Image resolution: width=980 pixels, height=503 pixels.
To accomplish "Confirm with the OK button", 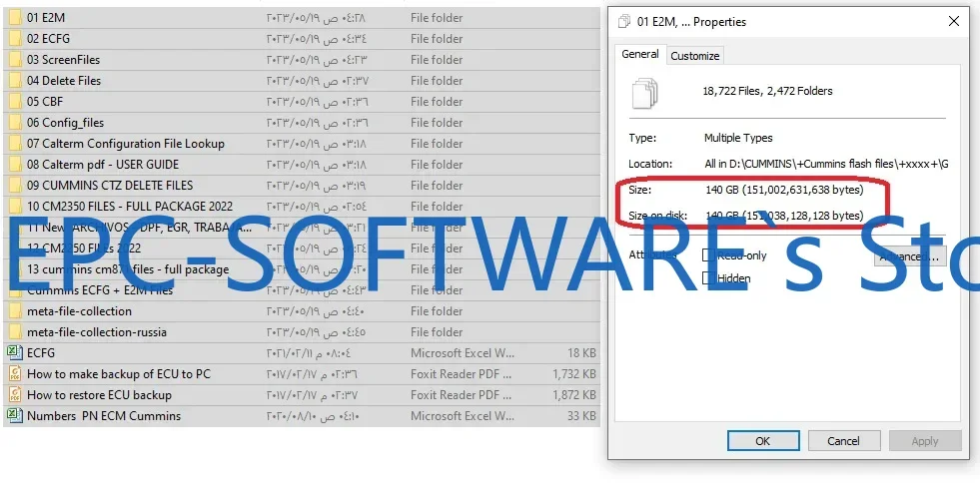I will tap(763, 440).
